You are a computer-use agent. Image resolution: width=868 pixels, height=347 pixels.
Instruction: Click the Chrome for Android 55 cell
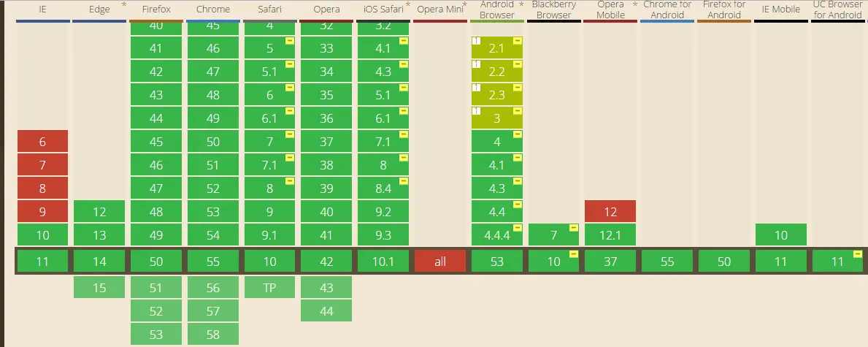[x=667, y=261]
